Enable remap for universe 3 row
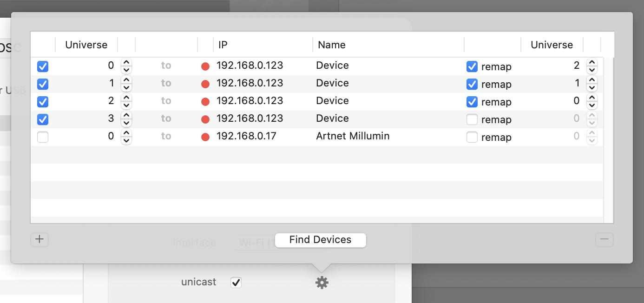 472,119
